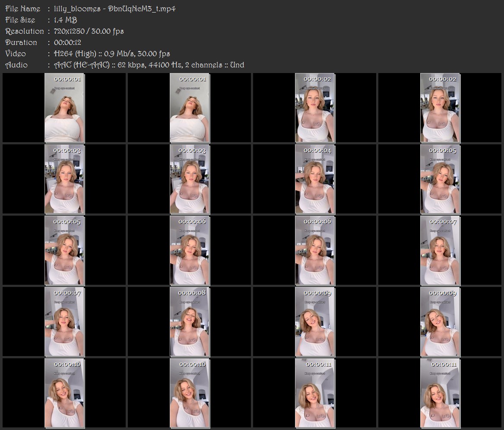This screenshot has width=504, height=430.
Task: Click the second thumbnail stamped 00:00:10
Action: pyautogui.click(x=190, y=393)
